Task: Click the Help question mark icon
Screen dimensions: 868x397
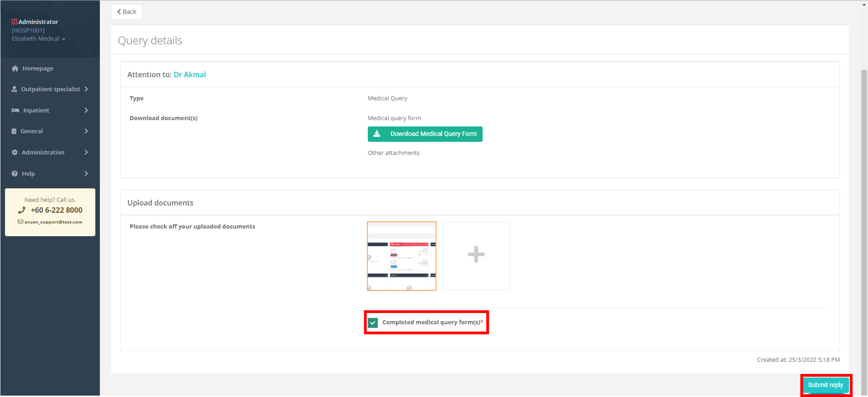Action: click(14, 174)
